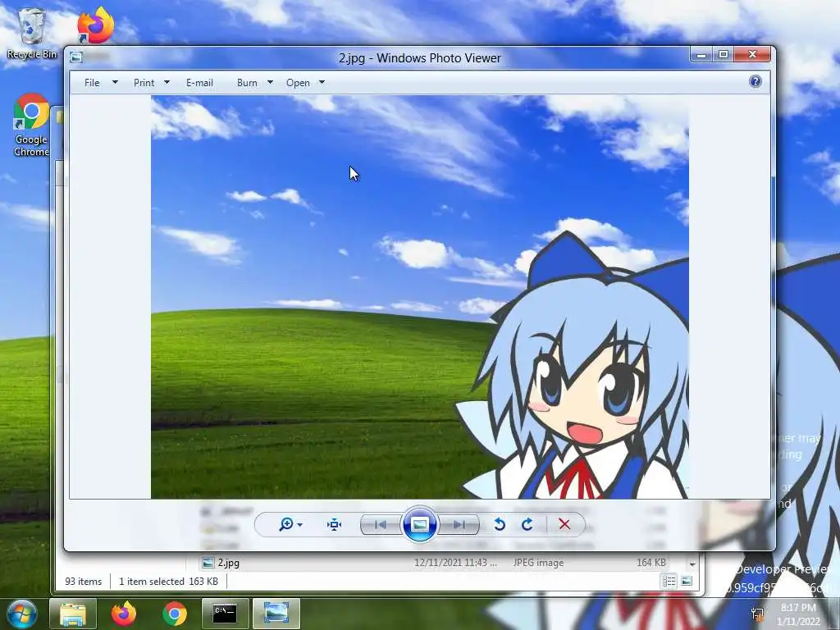The width and height of the screenshot is (840, 630).
Task: Open the taskbar clock showing 8:17 PM
Action: coord(798,614)
